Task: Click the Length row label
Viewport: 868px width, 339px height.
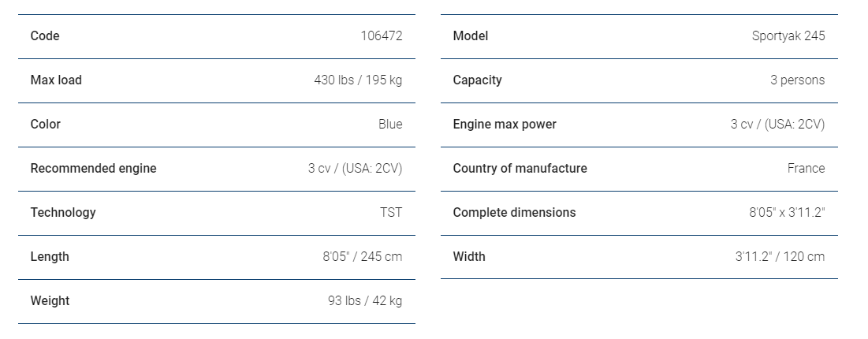Action: click(50, 257)
